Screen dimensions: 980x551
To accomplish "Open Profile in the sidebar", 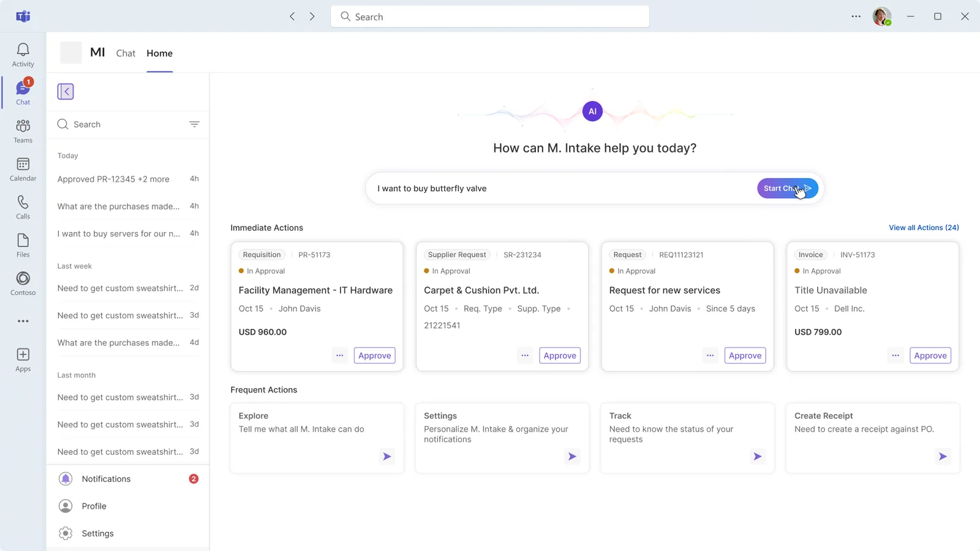I will (128, 506).
